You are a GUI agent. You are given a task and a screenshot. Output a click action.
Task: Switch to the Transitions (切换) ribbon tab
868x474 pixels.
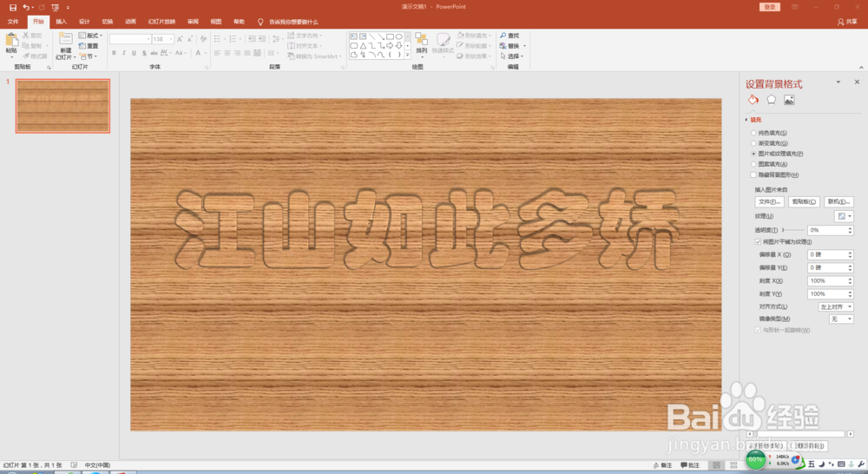(108, 22)
